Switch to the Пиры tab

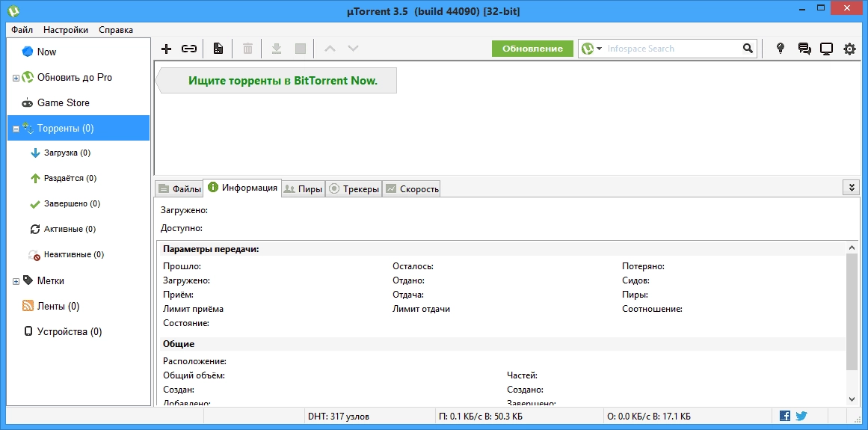coord(303,188)
